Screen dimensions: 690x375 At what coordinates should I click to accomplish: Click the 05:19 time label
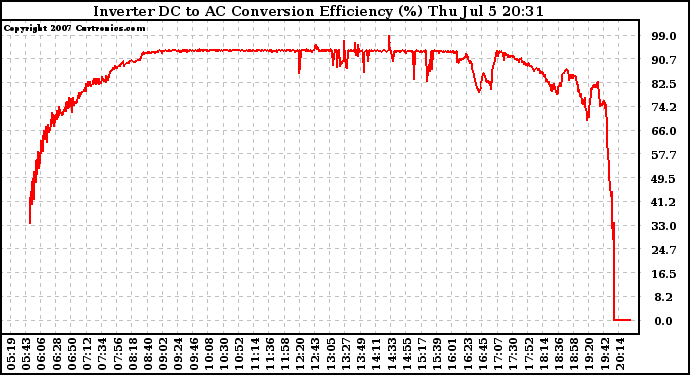(11, 354)
